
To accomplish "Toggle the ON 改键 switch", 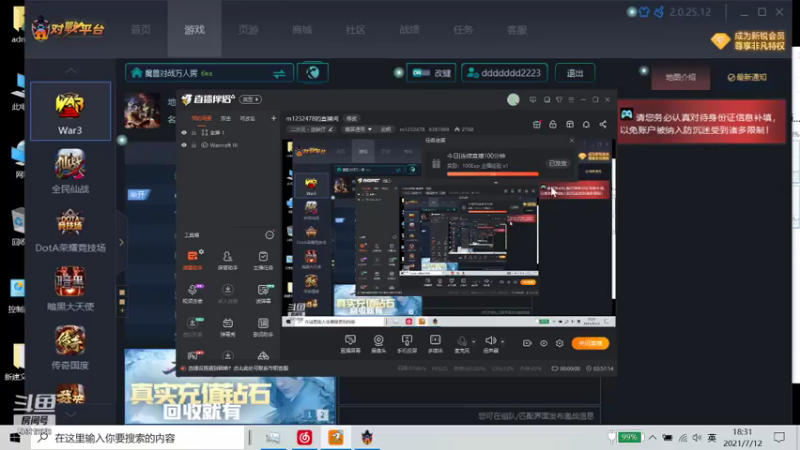I will click(x=421, y=73).
